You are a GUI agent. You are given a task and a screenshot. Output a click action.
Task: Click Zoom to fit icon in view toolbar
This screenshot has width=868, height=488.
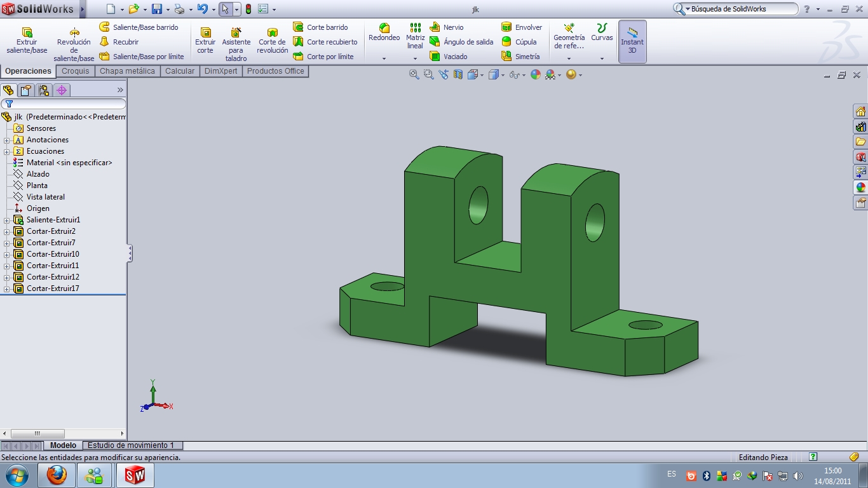coord(414,74)
